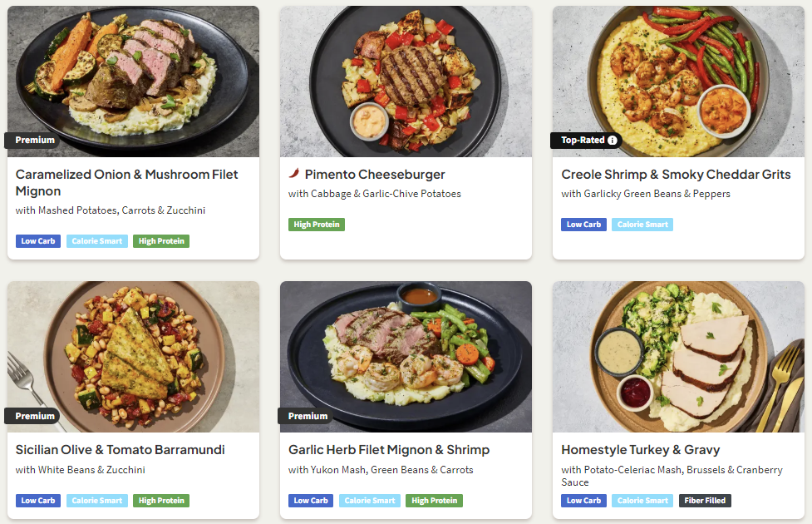Open the Garlic Herb Filet Mignon & Shrimp title
This screenshot has width=812, height=524.
[x=389, y=450]
